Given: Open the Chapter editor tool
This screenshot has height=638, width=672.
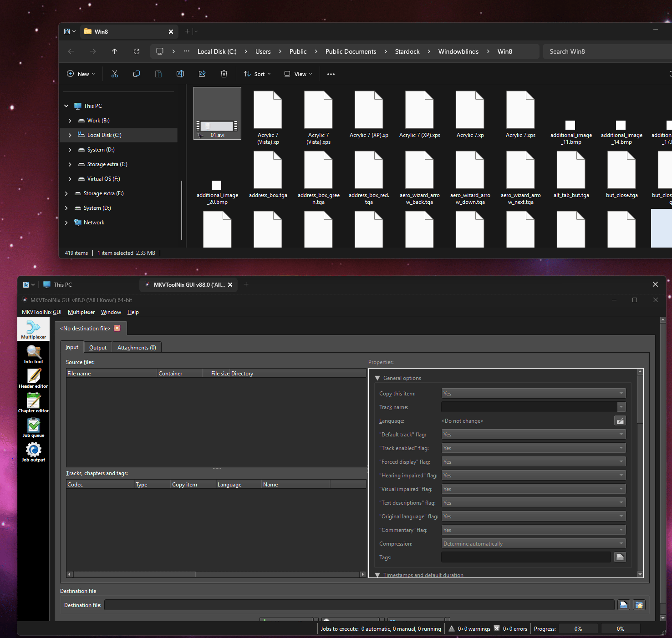Looking at the screenshot, I should pyautogui.click(x=33, y=403).
